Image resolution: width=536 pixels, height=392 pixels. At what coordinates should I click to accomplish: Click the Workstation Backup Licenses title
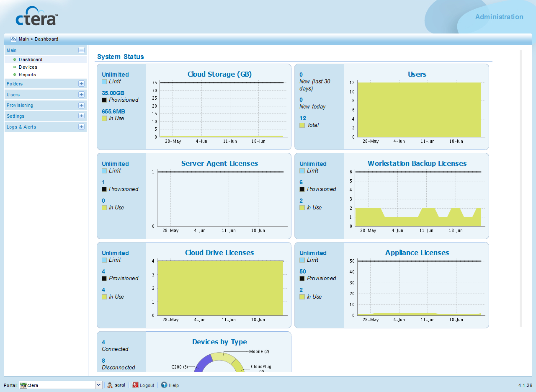(x=417, y=163)
